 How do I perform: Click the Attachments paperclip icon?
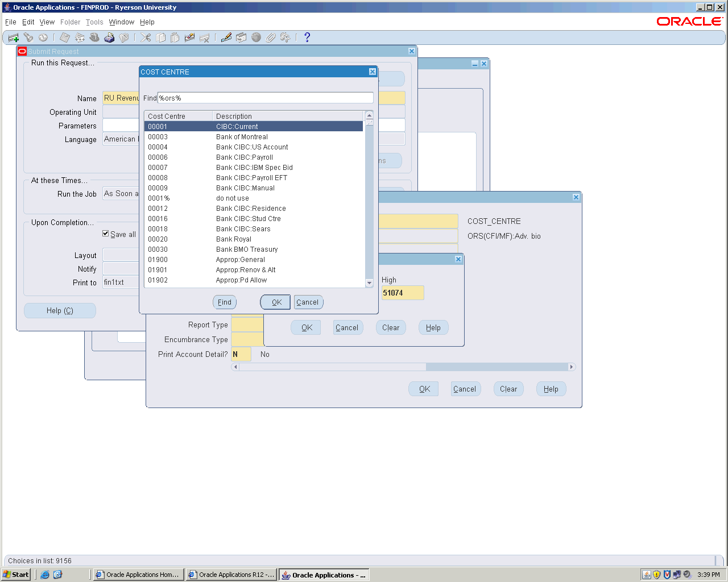[271, 38]
